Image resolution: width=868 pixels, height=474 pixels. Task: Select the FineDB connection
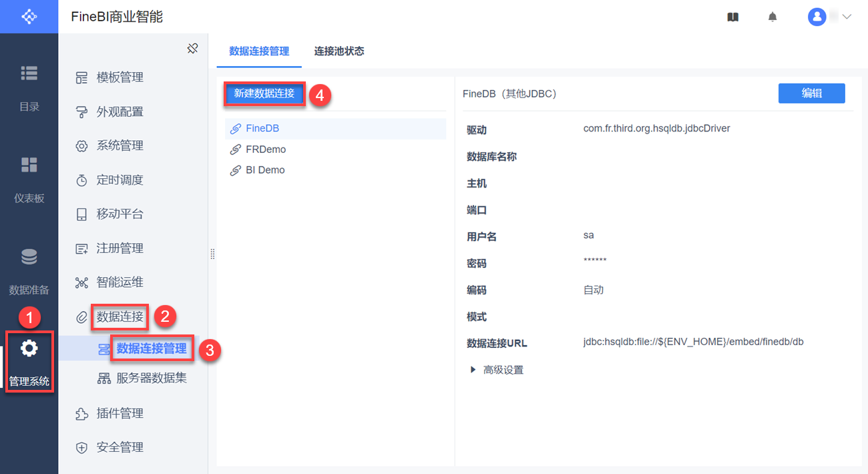coord(335,129)
